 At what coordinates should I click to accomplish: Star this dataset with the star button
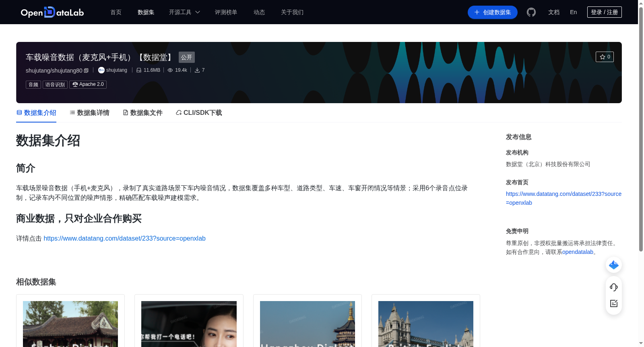(x=605, y=57)
